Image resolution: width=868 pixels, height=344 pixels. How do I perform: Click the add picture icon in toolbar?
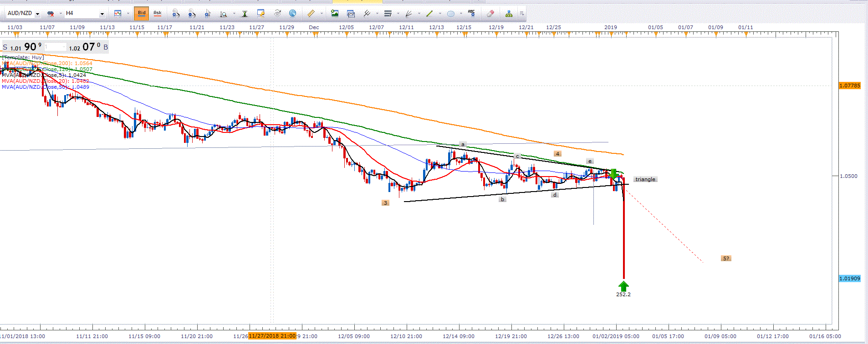click(x=335, y=14)
